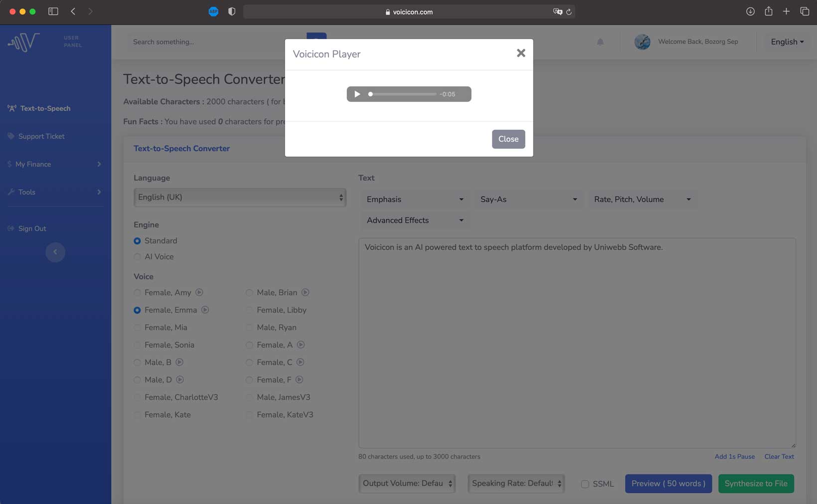The width and height of the screenshot is (817, 504).
Task: Enable the SSML checkbox
Action: click(585, 484)
